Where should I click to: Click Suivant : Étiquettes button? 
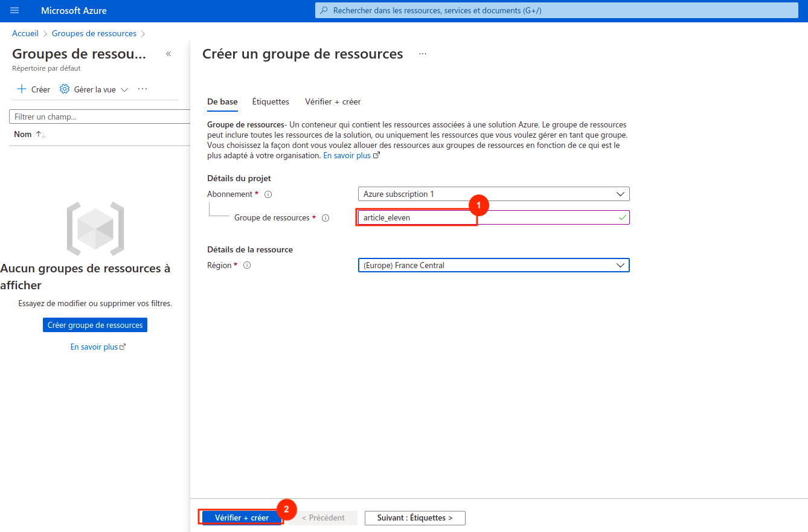coord(414,518)
